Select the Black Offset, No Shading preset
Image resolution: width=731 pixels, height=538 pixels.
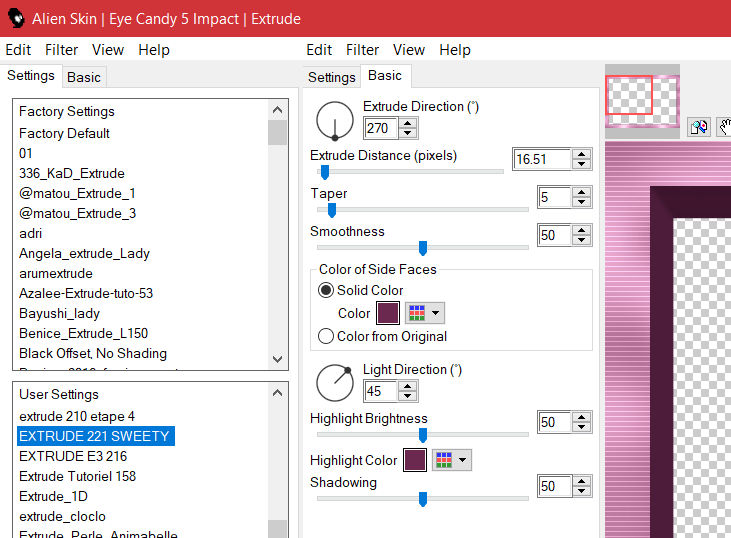93,353
